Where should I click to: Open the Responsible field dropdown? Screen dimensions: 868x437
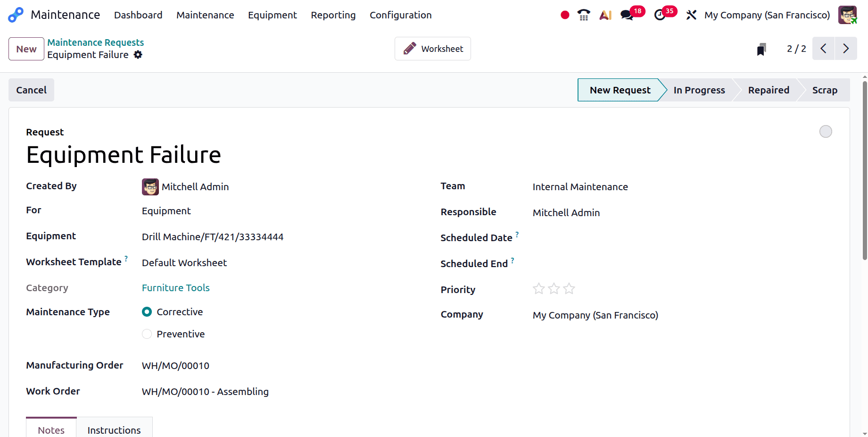click(x=682, y=213)
